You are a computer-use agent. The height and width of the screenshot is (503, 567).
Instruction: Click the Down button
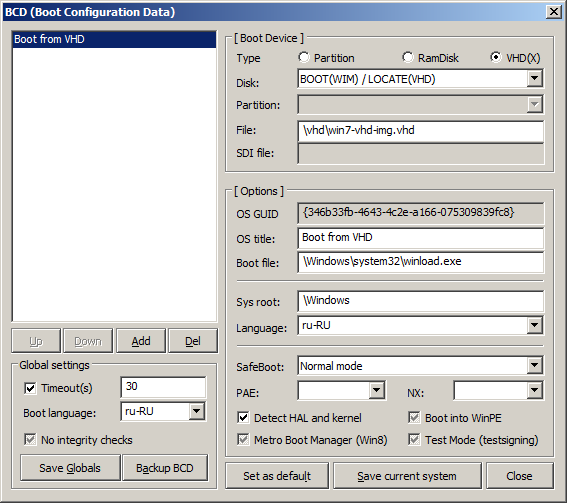pyautogui.click(x=88, y=341)
